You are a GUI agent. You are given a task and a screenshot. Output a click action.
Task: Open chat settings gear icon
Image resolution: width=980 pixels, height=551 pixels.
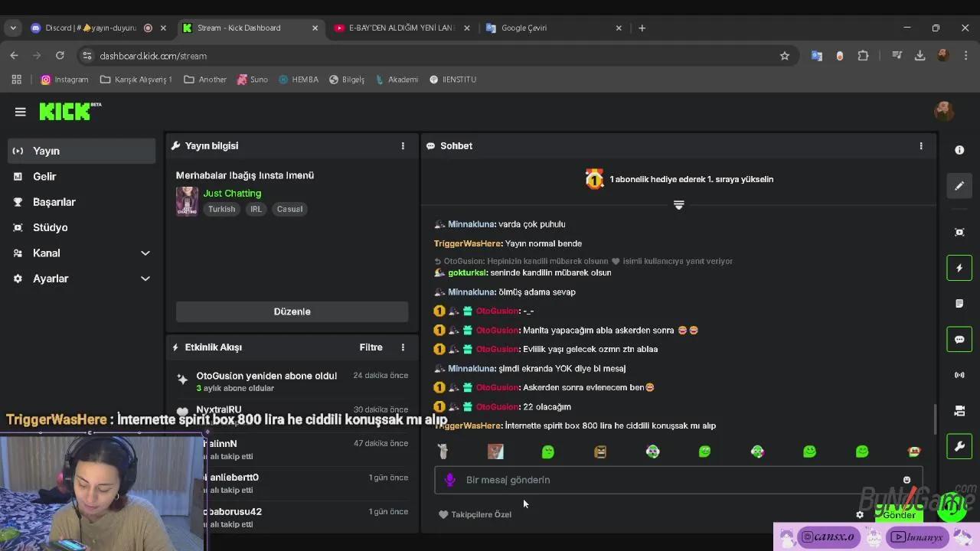[x=860, y=514]
